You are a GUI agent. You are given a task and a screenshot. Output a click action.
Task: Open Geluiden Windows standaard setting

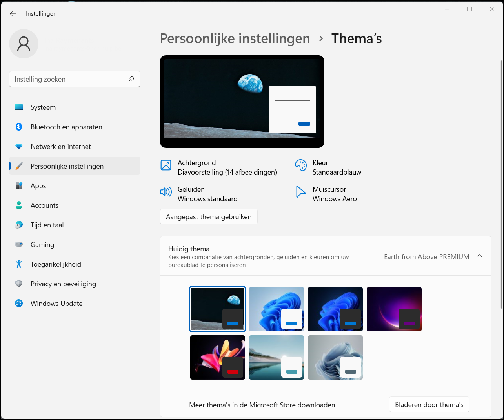[x=199, y=194]
